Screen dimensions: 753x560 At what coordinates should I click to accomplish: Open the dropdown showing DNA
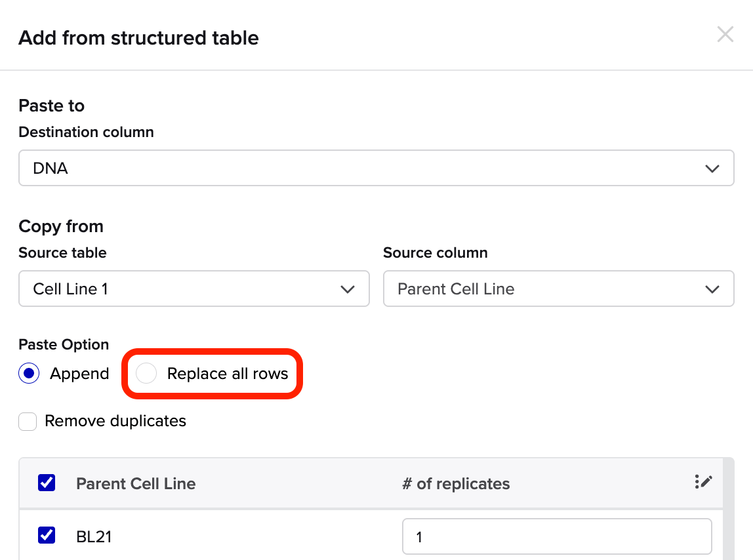click(376, 169)
